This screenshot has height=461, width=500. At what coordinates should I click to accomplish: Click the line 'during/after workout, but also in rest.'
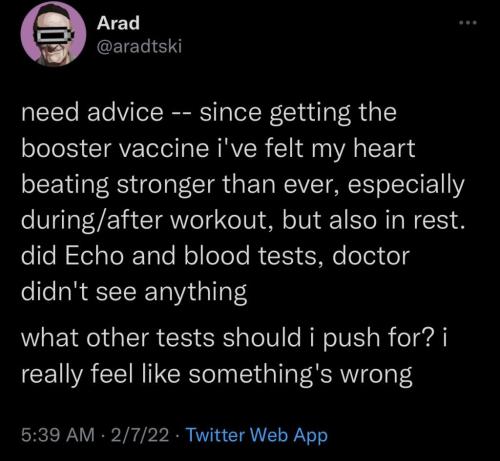(243, 220)
